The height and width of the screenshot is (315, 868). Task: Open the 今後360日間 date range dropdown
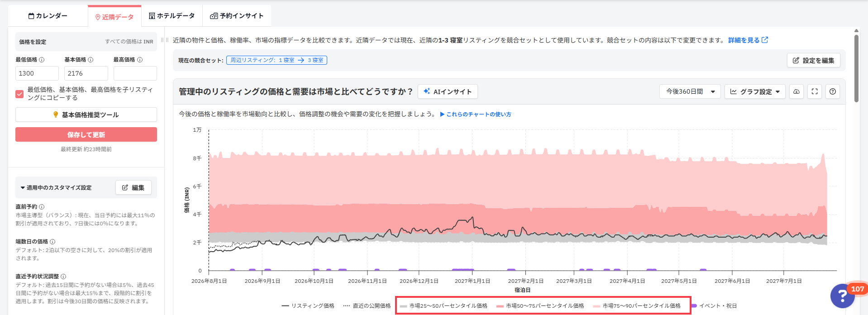point(690,91)
